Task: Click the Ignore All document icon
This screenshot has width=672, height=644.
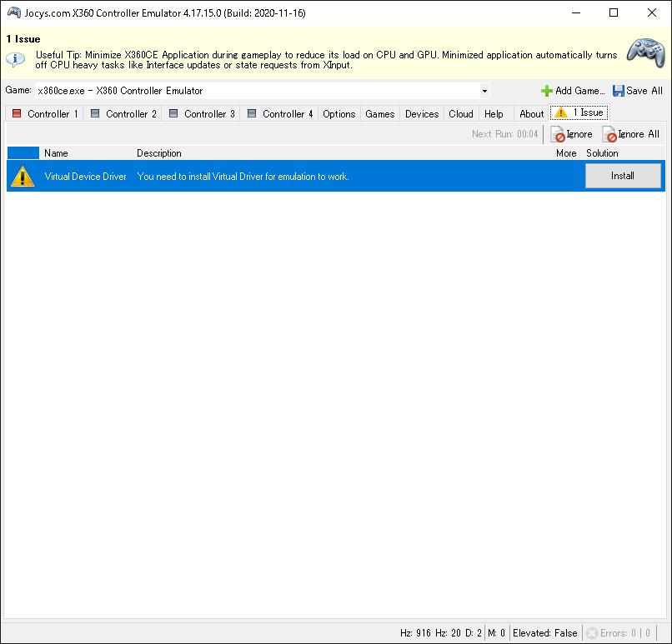Action: (x=609, y=134)
